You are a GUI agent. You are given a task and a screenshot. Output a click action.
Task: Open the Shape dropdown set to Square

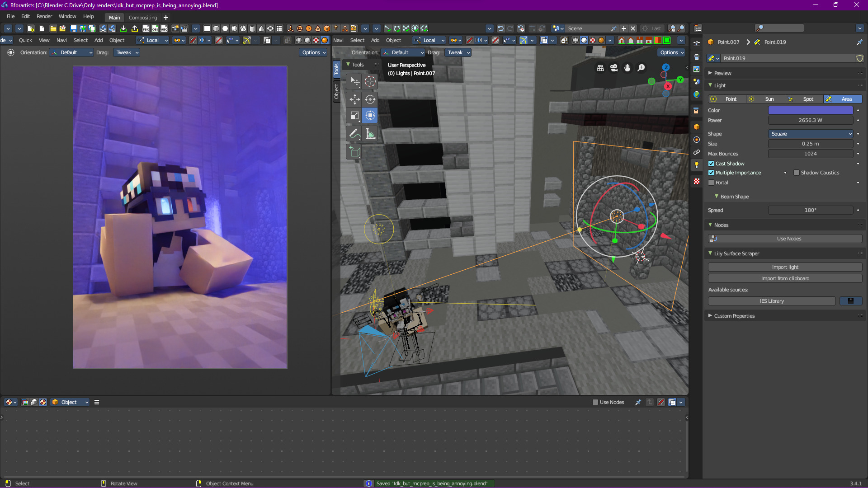point(811,134)
